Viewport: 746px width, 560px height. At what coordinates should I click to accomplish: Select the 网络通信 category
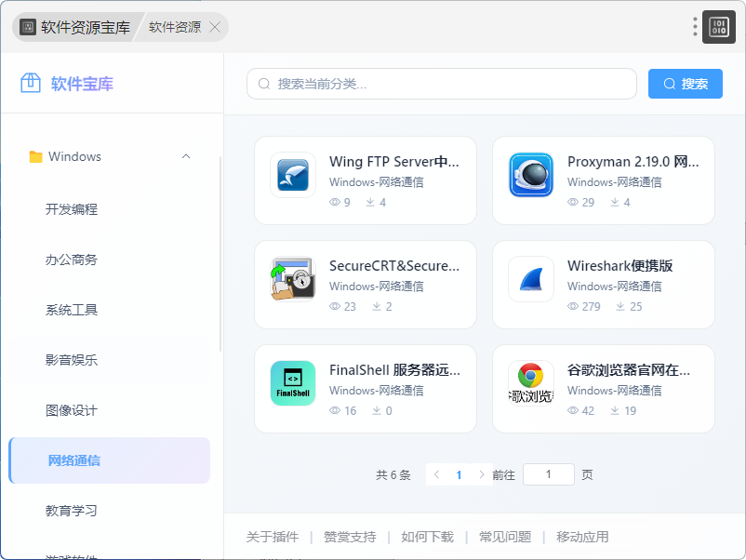click(x=110, y=460)
